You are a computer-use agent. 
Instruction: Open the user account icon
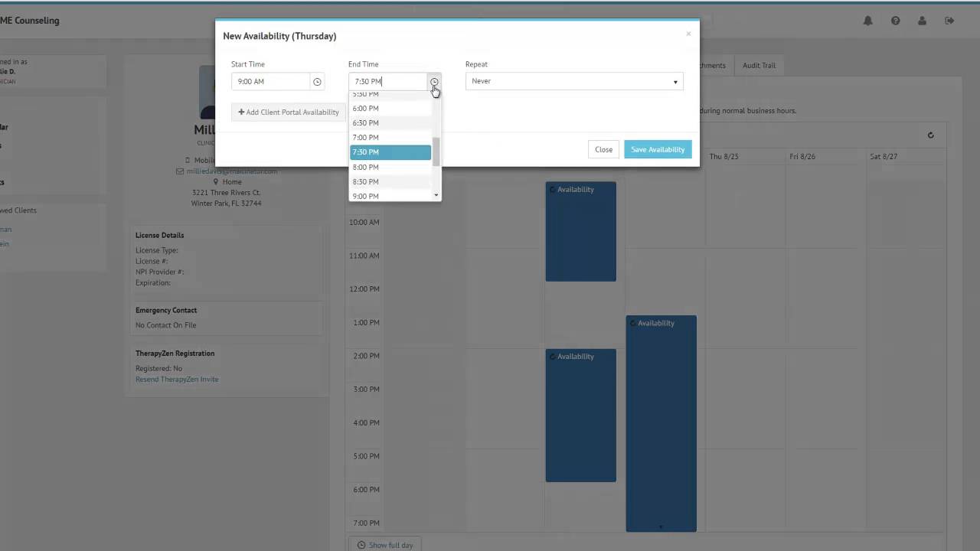tap(923, 21)
